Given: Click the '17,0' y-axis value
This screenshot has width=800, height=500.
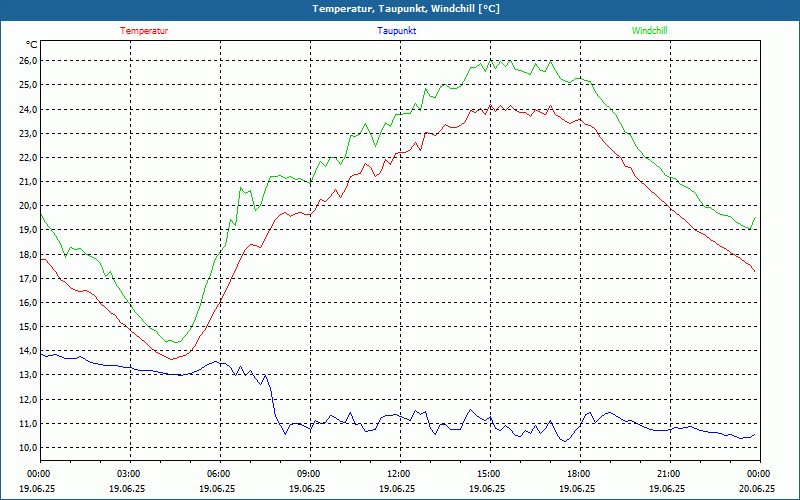Looking at the screenshot, I should (28, 279).
